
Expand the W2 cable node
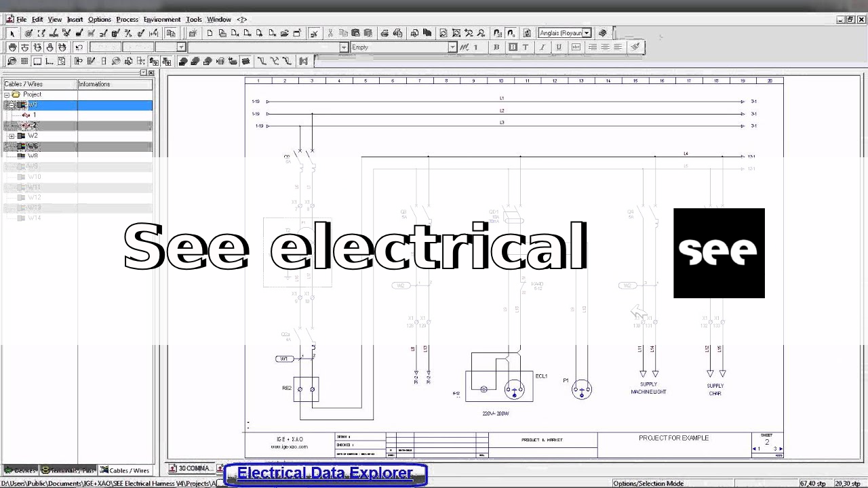click(12, 136)
